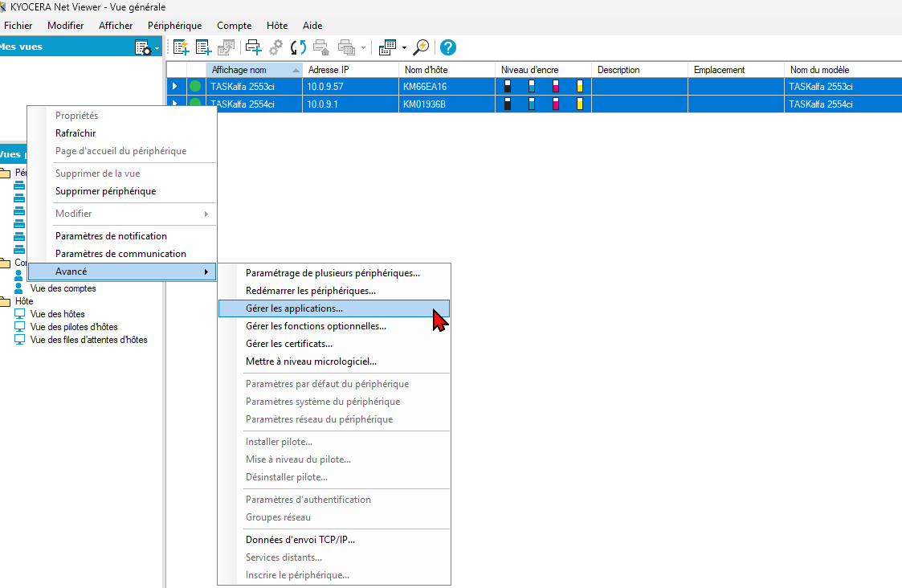Click the refresh arrows toolbar icon

[298, 47]
